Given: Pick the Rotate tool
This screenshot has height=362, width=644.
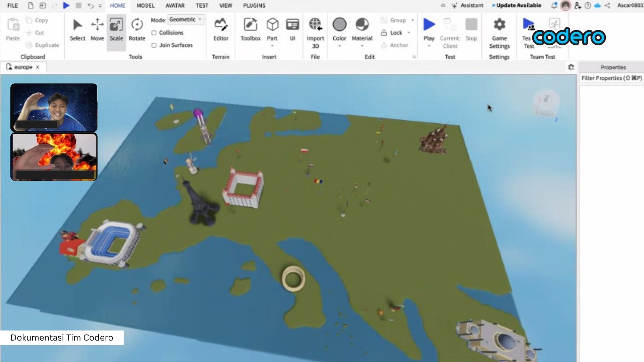Looking at the screenshot, I should (x=137, y=30).
